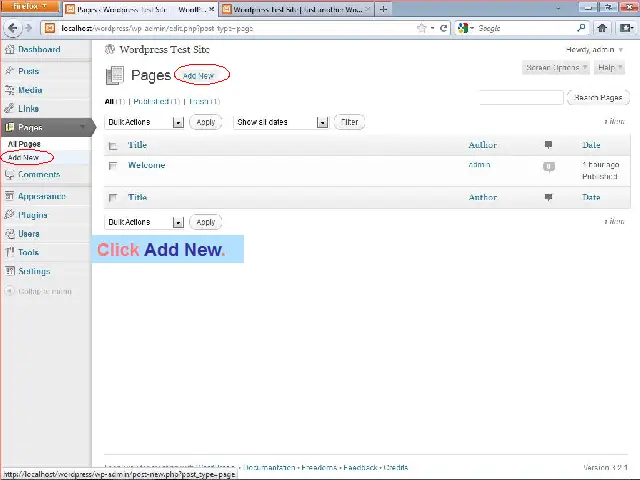Click the Appearance icon
Image resolution: width=640 pixels, height=480 pixels.
(x=9, y=196)
